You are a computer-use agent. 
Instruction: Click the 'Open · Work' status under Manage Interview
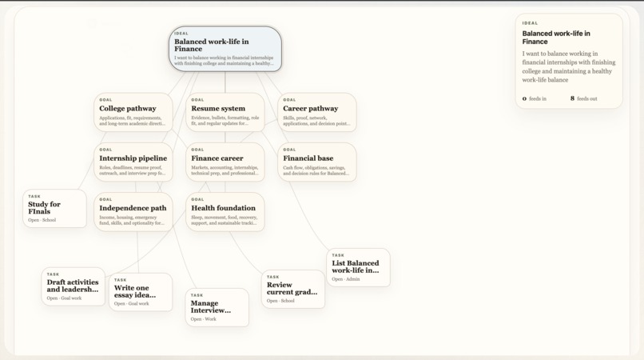[203, 319]
